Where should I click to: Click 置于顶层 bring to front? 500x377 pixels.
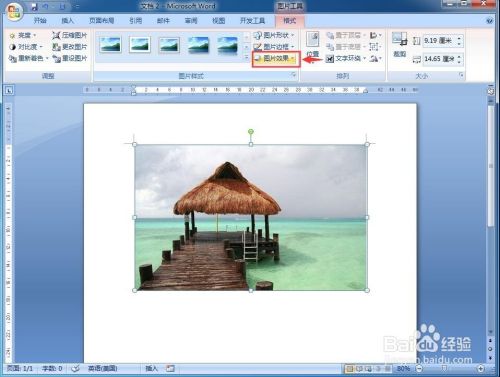click(x=346, y=35)
